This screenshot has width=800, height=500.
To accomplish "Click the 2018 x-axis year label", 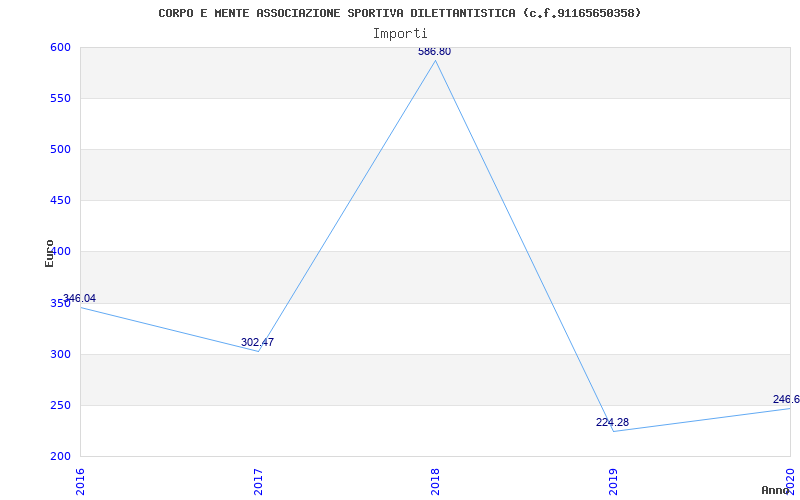I will [x=435, y=482].
